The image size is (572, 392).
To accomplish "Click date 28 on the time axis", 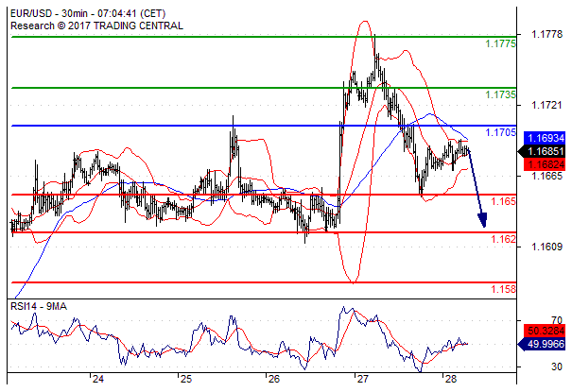I will click(451, 380).
